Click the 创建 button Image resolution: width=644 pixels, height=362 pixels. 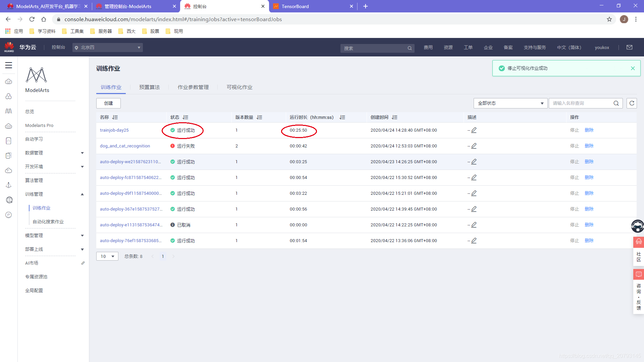click(x=108, y=103)
